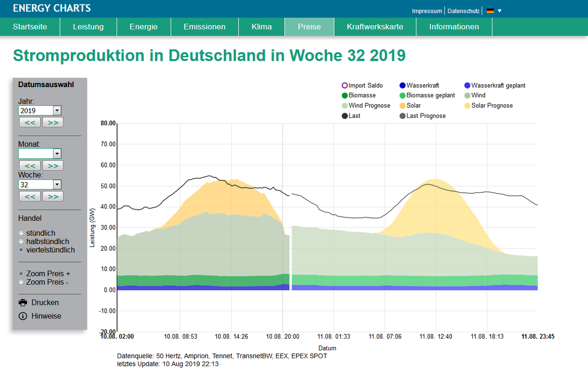This screenshot has height=368, width=588.
Task: Open the Preise tab
Action: (x=309, y=27)
